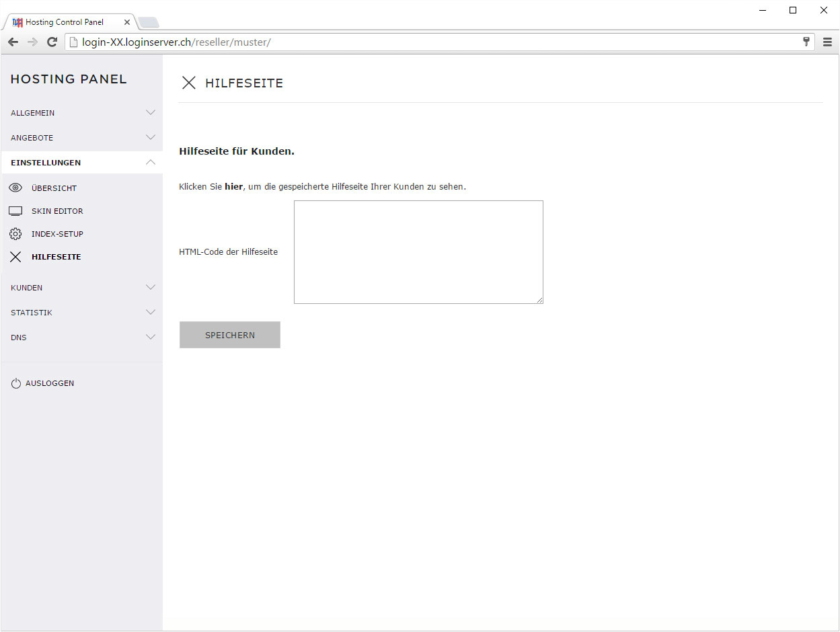Expand the Kunden section chevron
Viewport: 840px width, 632px height.
pyautogui.click(x=151, y=288)
